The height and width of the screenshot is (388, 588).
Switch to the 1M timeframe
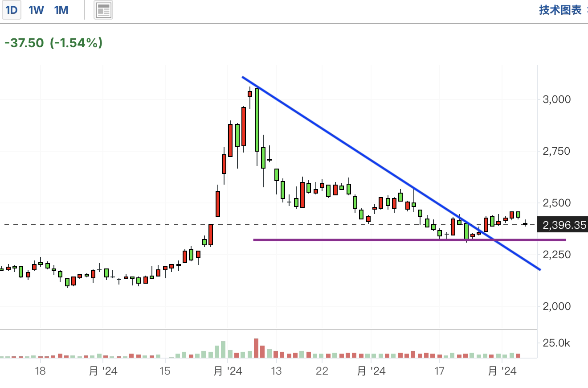61,10
